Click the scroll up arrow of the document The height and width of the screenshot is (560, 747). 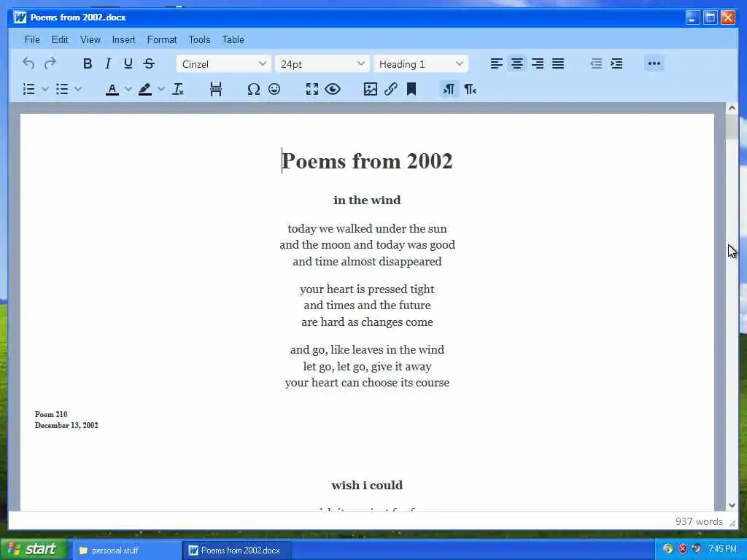tap(732, 108)
